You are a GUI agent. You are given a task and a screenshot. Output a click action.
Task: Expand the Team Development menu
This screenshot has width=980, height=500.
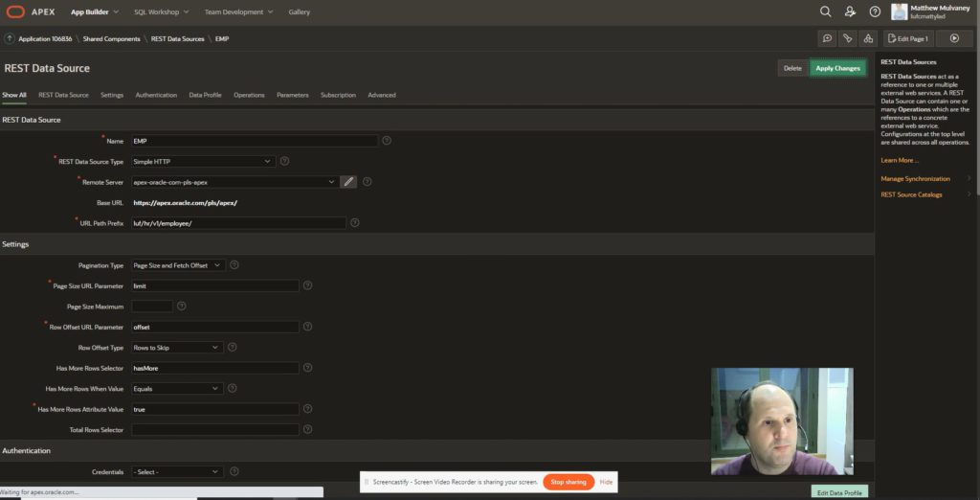click(x=238, y=11)
